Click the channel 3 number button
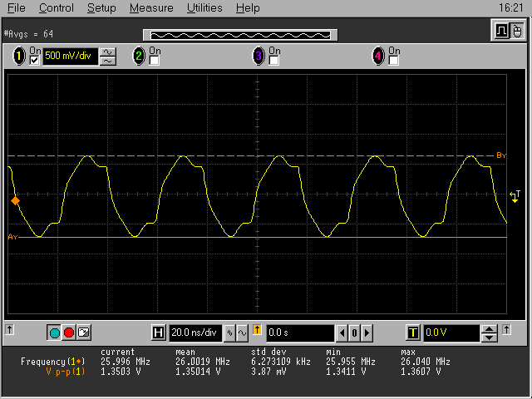This screenshot has width=532, height=399. [x=259, y=57]
